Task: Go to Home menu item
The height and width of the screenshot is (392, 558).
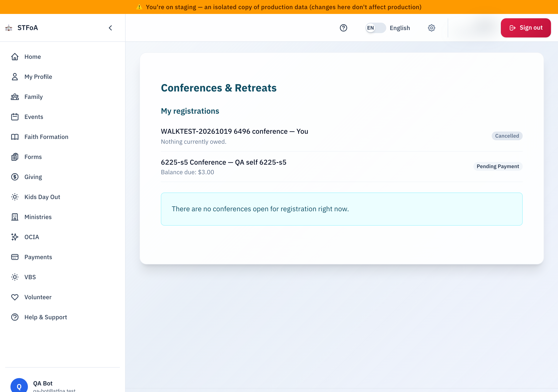Action: [x=63, y=57]
